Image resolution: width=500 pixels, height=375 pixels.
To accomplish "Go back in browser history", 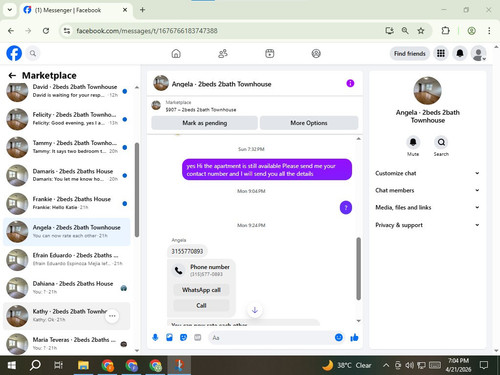I will [11, 31].
